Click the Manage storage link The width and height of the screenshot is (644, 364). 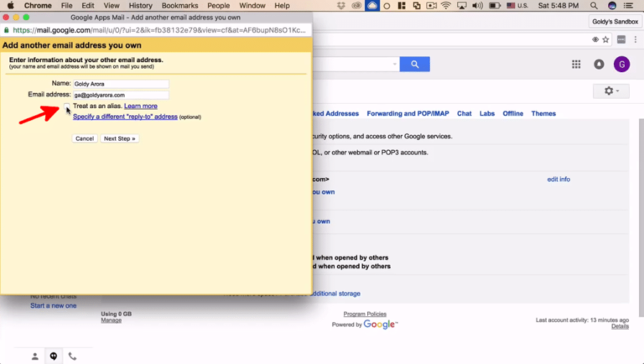[x=112, y=320]
